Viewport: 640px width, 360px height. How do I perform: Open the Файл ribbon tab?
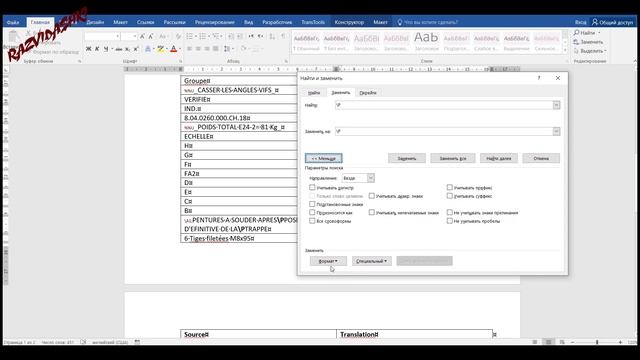click(x=13, y=22)
